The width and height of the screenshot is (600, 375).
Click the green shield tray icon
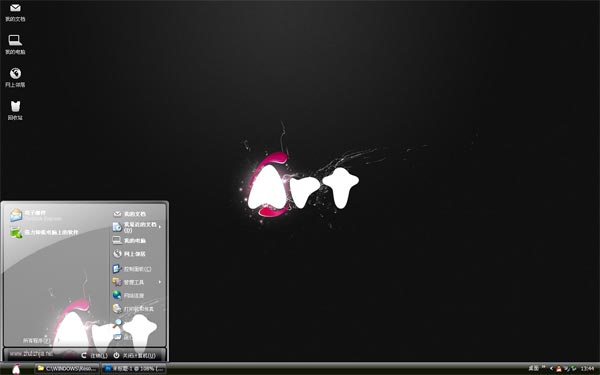(x=573, y=368)
